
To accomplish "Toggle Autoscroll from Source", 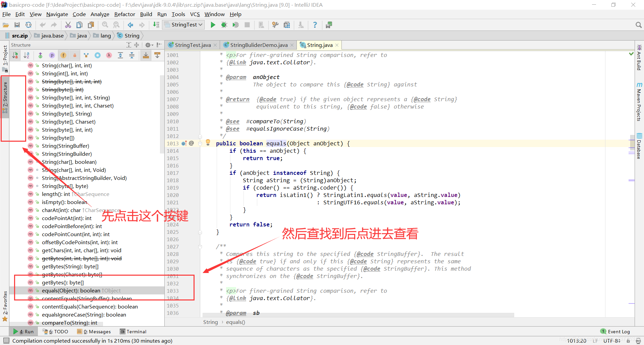I will (x=157, y=55).
